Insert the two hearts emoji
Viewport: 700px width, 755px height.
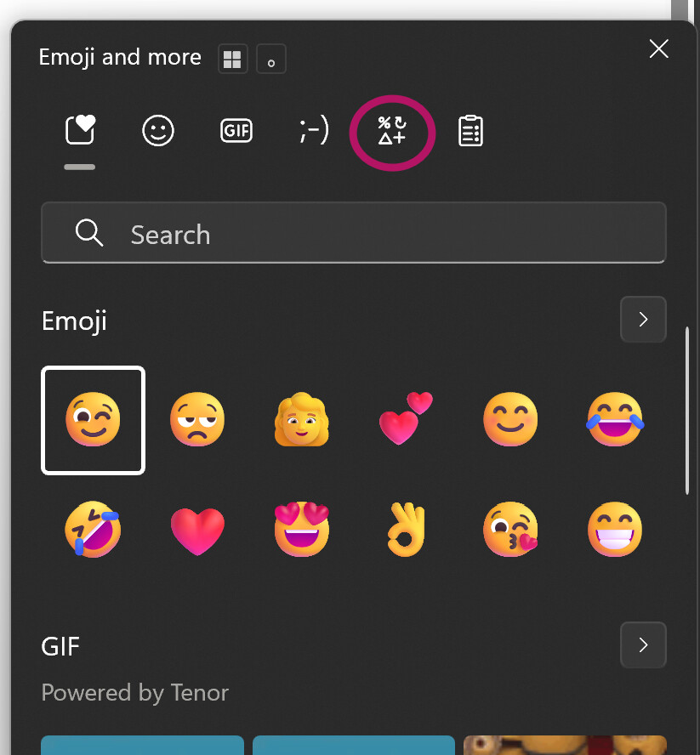tap(406, 418)
